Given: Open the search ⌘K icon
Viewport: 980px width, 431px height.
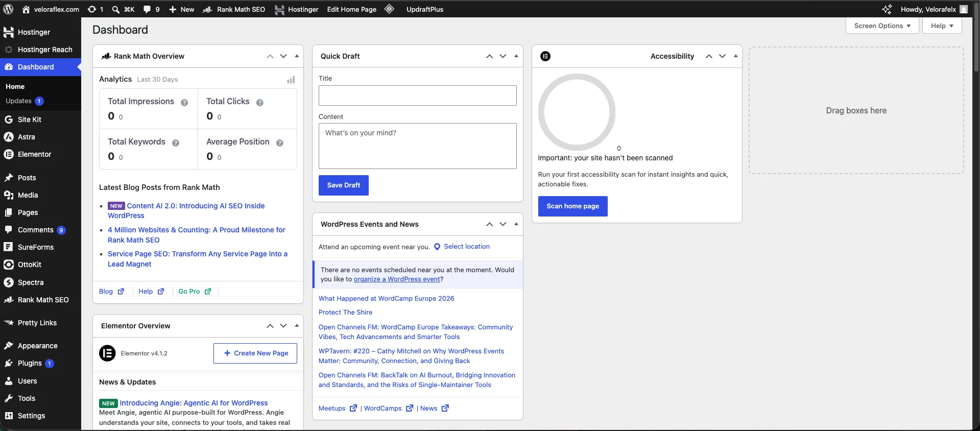Looking at the screenshot, I should click(x=123, y=9).
